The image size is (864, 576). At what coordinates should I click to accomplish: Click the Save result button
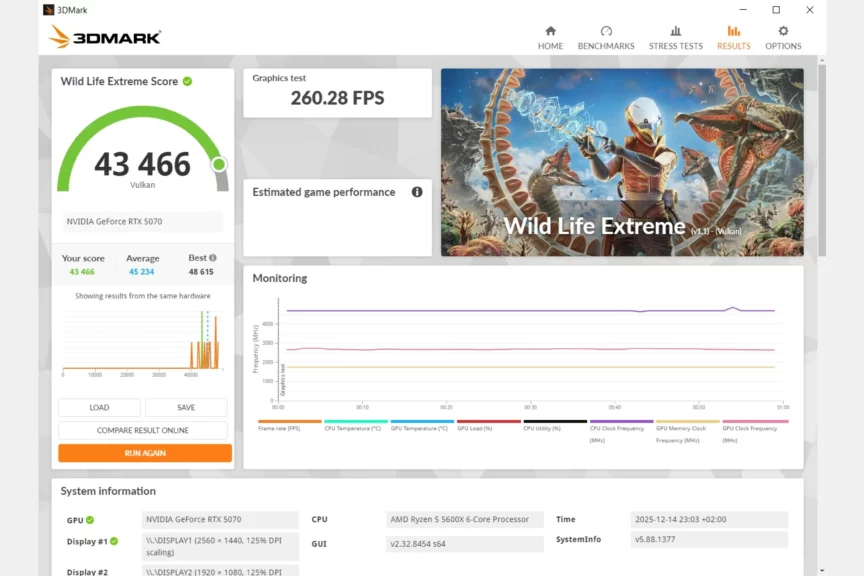186,407
